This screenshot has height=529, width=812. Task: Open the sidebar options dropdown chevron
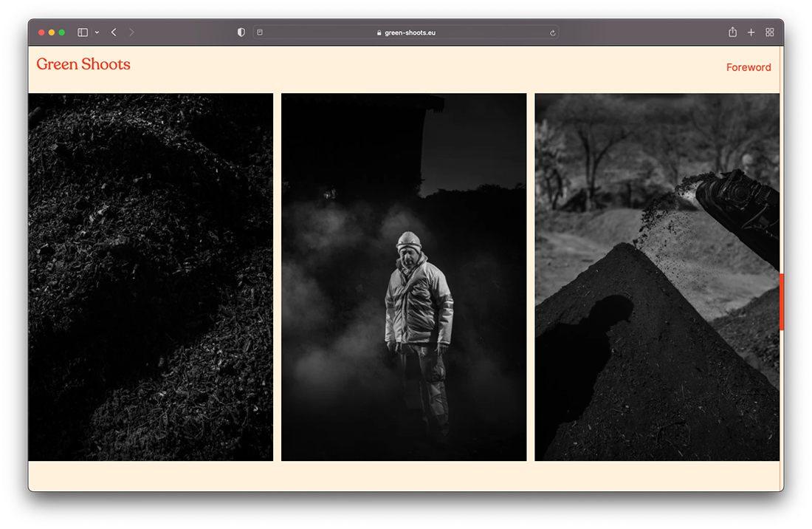click(x=97, y=32)
